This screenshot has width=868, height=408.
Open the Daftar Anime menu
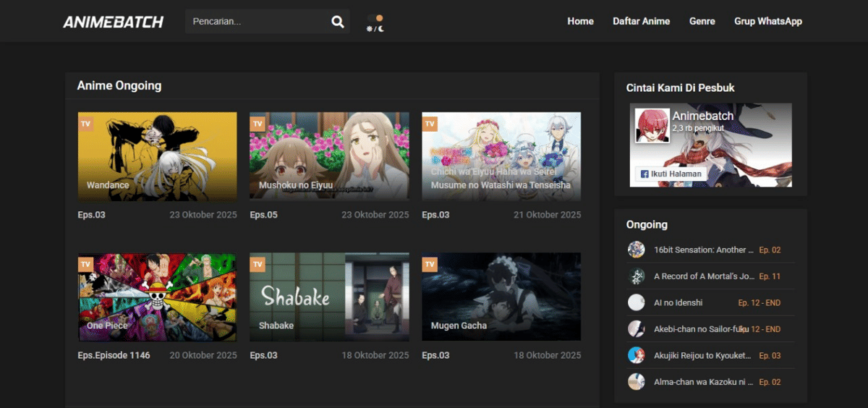pyautogui.click(x=641, y=21)
